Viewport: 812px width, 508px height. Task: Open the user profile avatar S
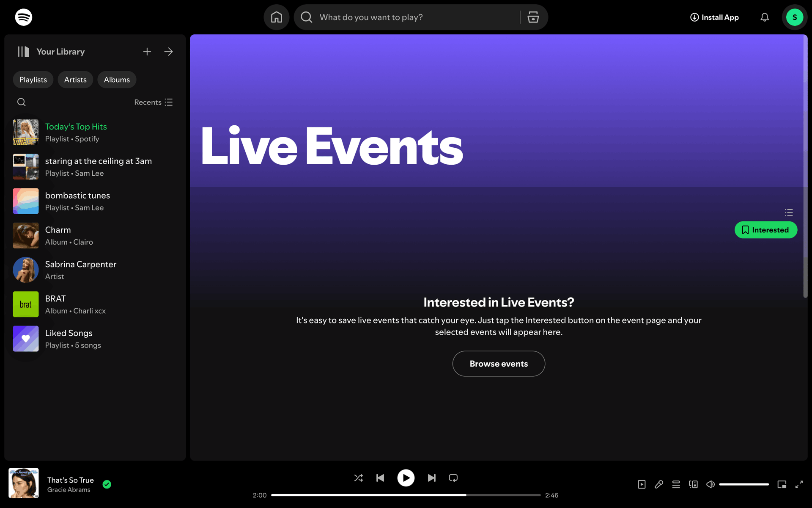(x=795, y=17)
